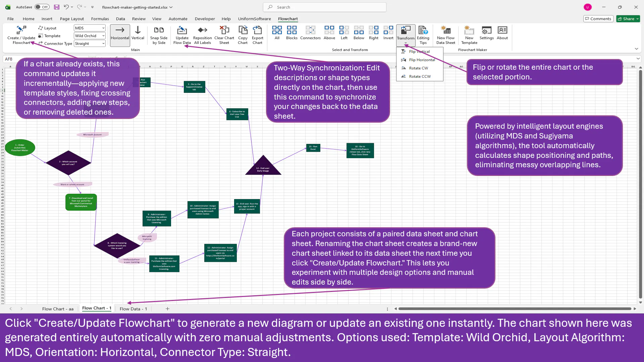The width and height of the screenshot is (644, 362).
Task: Add a new sheet with plus button
Action: coord(167,309)
